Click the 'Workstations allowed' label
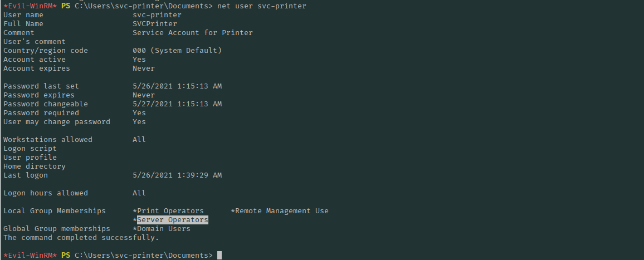The image size is (644, 260). pos(47,140)
